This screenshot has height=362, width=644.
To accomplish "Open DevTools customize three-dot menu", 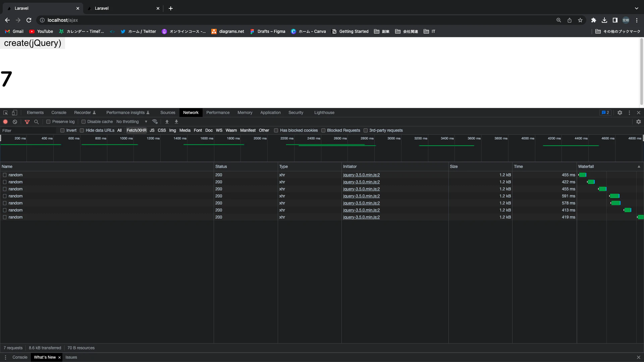I will [629, 113].
